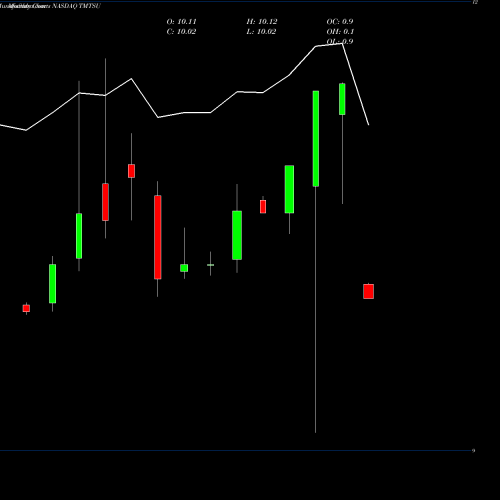The width and height of the screenshot is (500, 500).
Task: Select the OH: 0.1 reading
Action: [x=340, y=32]
